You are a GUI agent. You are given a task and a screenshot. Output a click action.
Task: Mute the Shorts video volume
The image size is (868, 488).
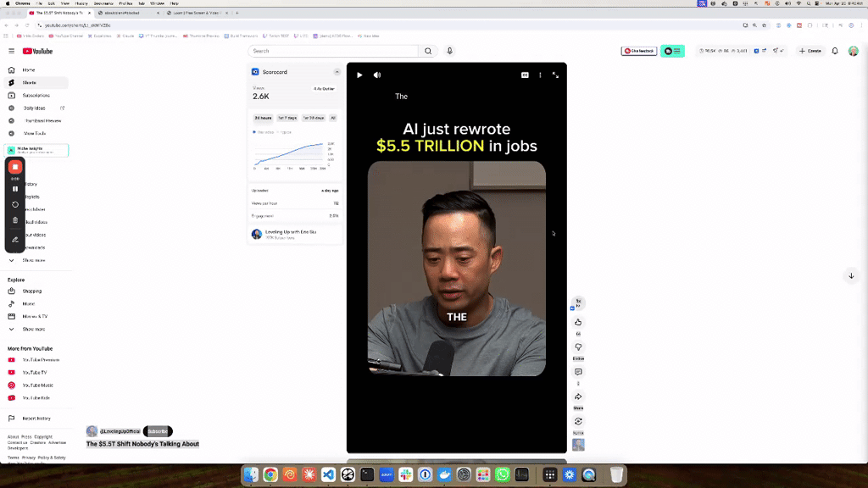[377, 75]
